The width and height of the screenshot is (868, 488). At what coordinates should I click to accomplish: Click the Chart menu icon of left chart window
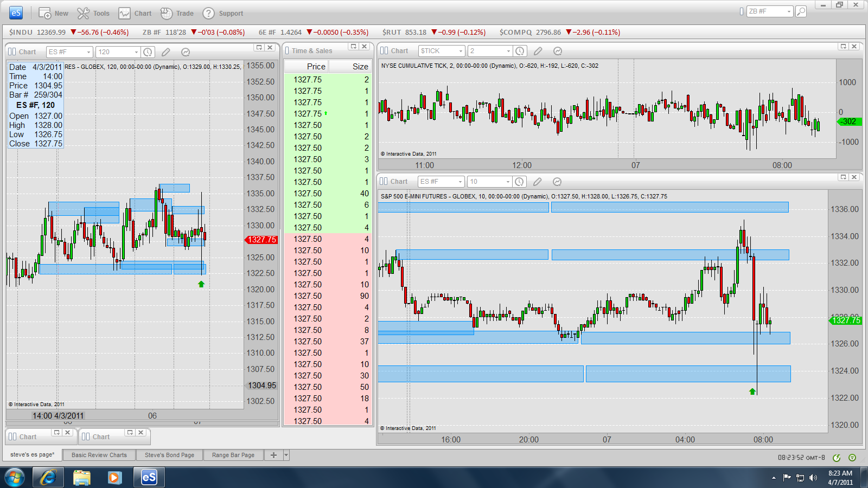12,52
